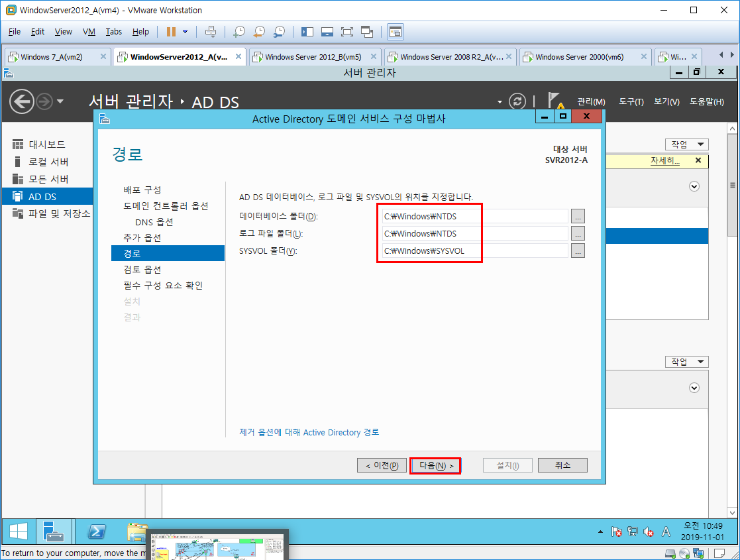Viewport: 740px width, 560px height.
Task: Toggle the thumbnail bar icon
Action: pos(327,32)
